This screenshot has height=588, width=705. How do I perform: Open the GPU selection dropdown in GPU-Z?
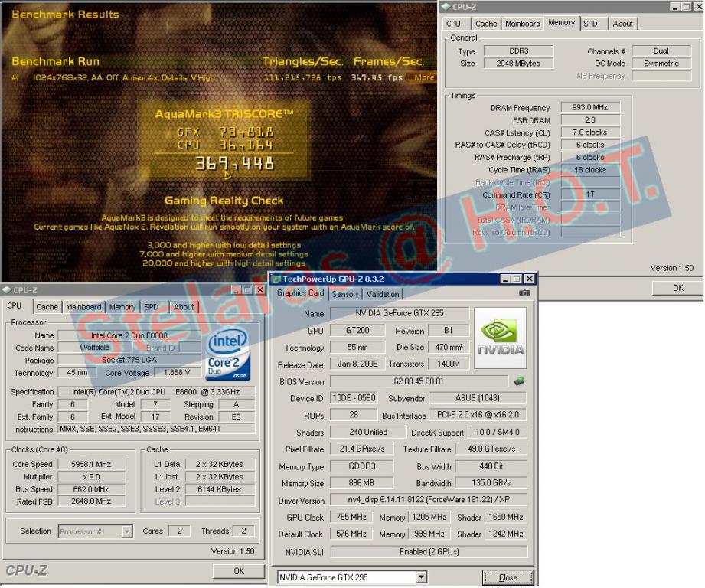click(421, 577)
